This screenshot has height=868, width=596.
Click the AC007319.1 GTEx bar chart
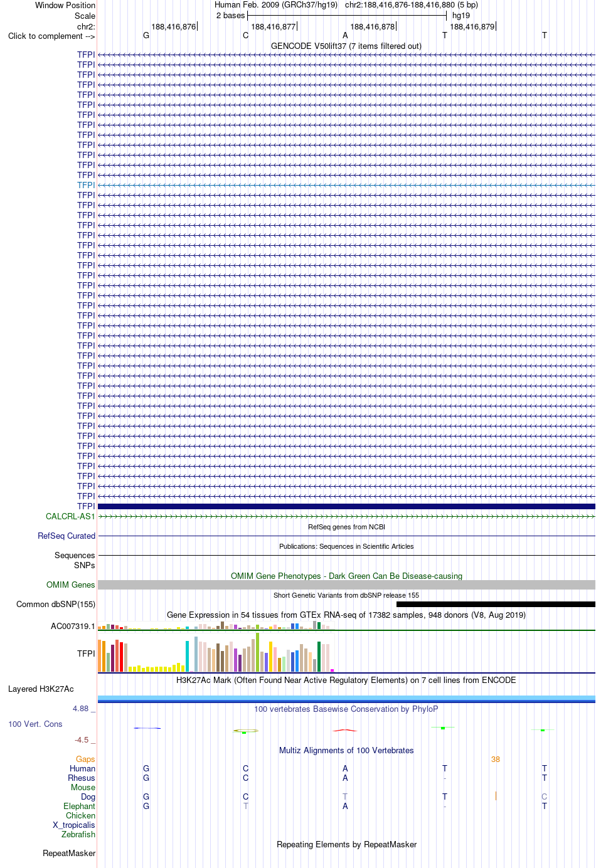[x=216, y=625]
